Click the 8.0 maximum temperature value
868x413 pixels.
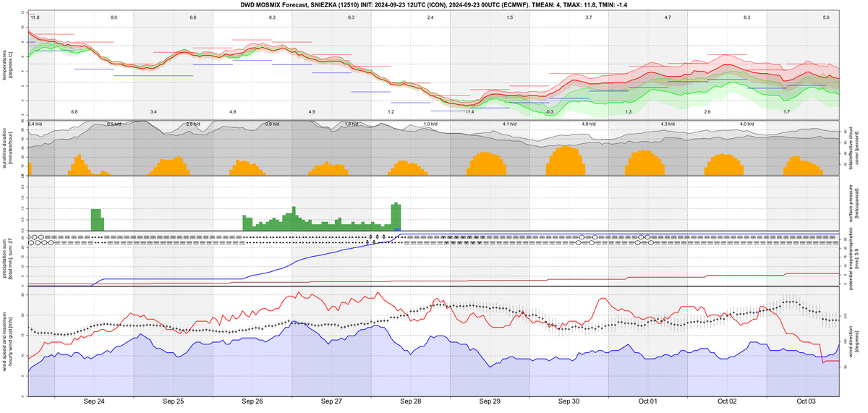[x=114, y=17]
